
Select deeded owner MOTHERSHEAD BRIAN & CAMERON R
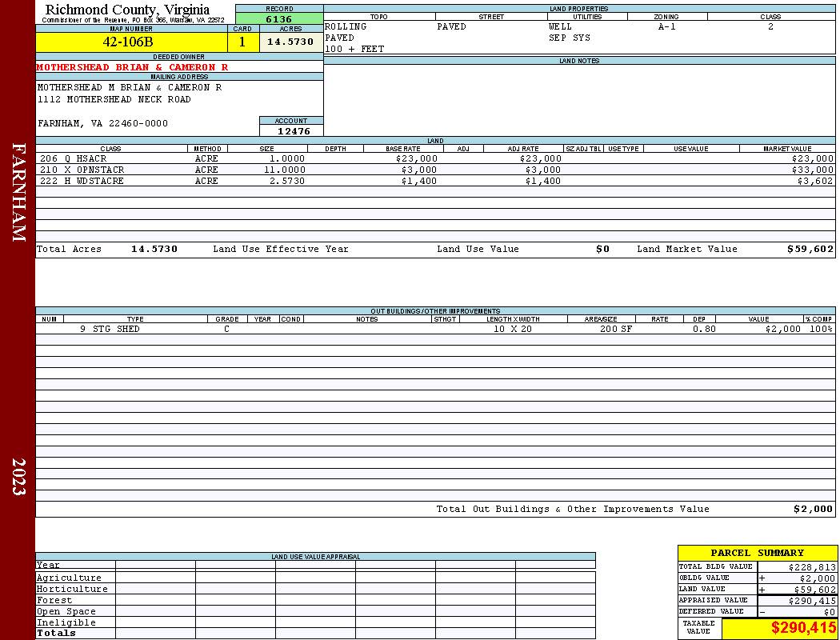pyautogui.click(x=132, y=67)
